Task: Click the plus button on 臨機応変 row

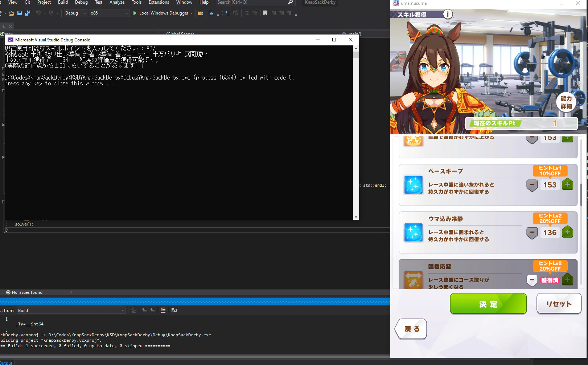Action: tap(568, 280)
